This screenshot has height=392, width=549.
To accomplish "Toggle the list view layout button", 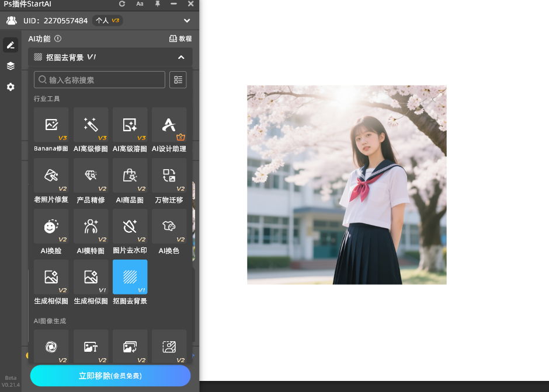I will (178, 80).
